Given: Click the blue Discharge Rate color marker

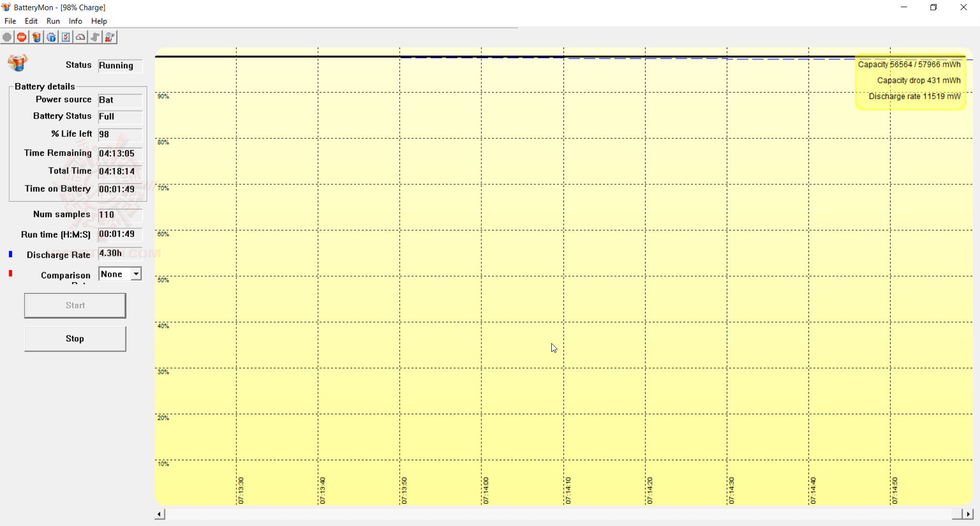Looking at the screenshot, I should [x=11, y=254].
